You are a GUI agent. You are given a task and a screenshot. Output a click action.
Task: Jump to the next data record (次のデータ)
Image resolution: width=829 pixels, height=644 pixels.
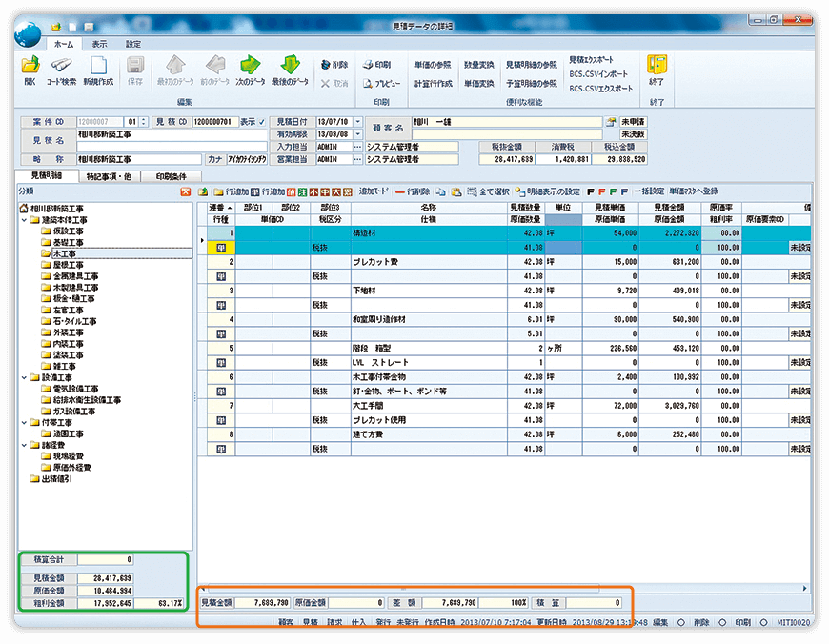250,70
